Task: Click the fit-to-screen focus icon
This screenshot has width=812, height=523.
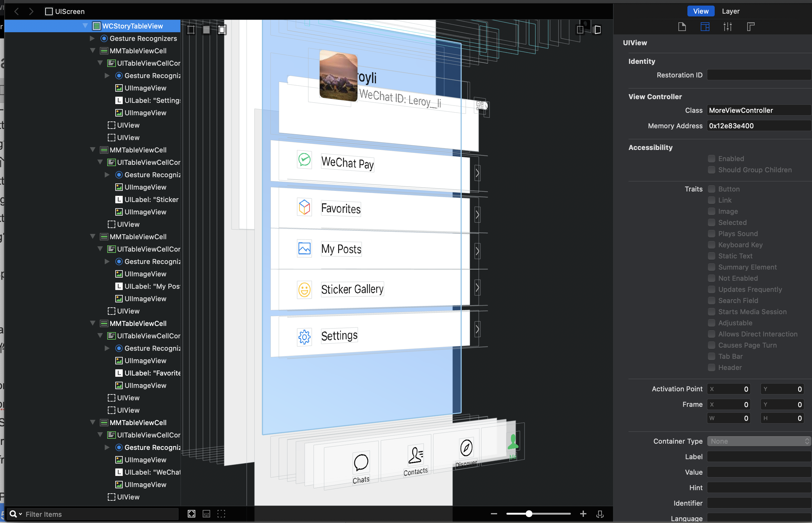Action: (x=192, y=513)
